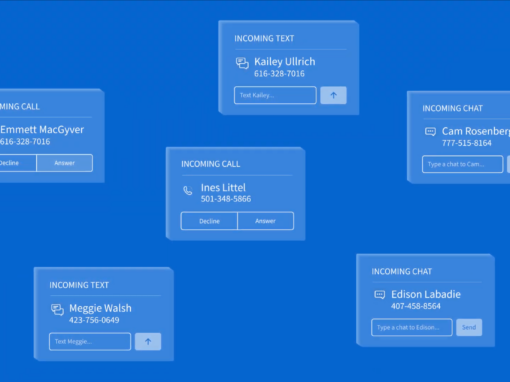The width and height of the screenshot is (510, 382).
Task: Focus the 'Text Kailey...' input field
Action: pos(275,95)
